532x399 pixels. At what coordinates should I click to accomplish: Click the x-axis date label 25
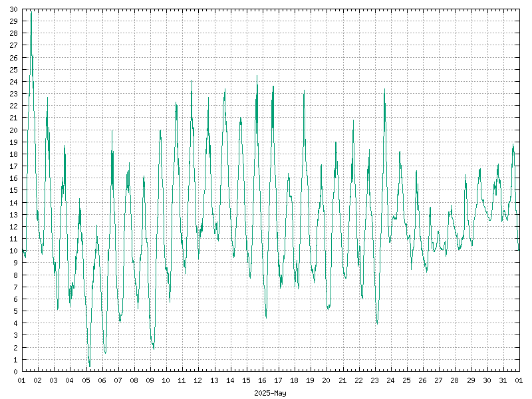(x=406, y=380)
